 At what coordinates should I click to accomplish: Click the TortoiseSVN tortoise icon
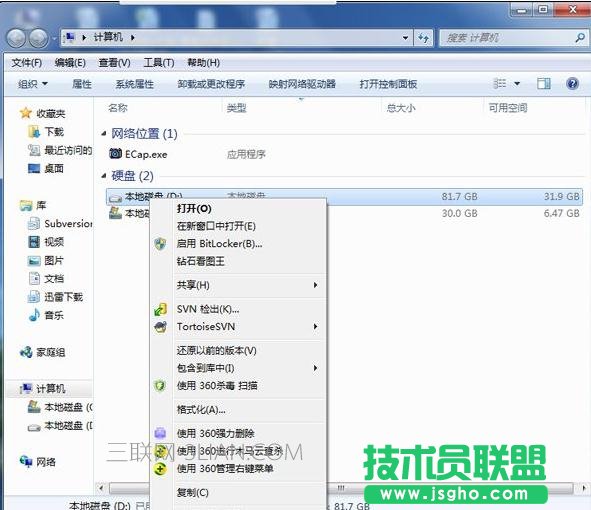(160, 327)
